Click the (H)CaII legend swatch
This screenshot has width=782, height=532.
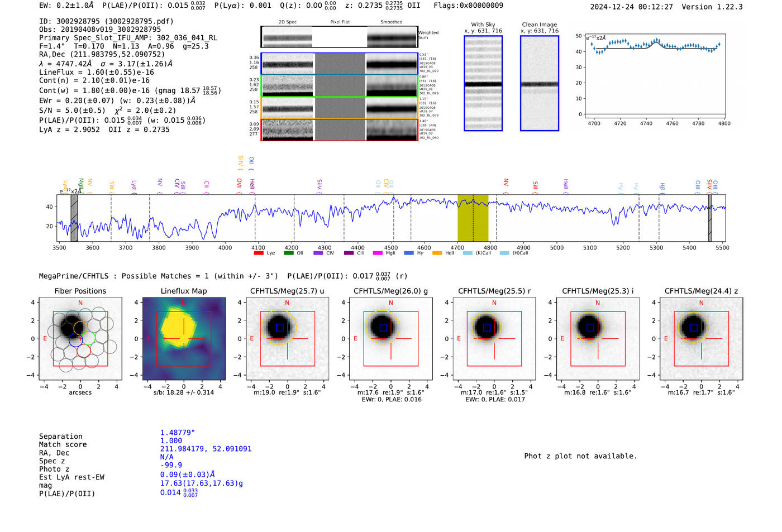(x=504, y=253)
